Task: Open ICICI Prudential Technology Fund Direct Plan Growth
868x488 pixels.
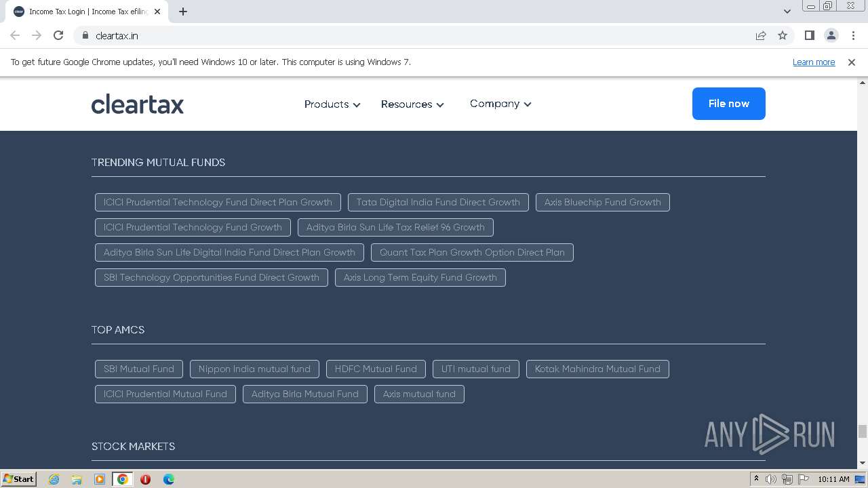Action: coord(218,202)
